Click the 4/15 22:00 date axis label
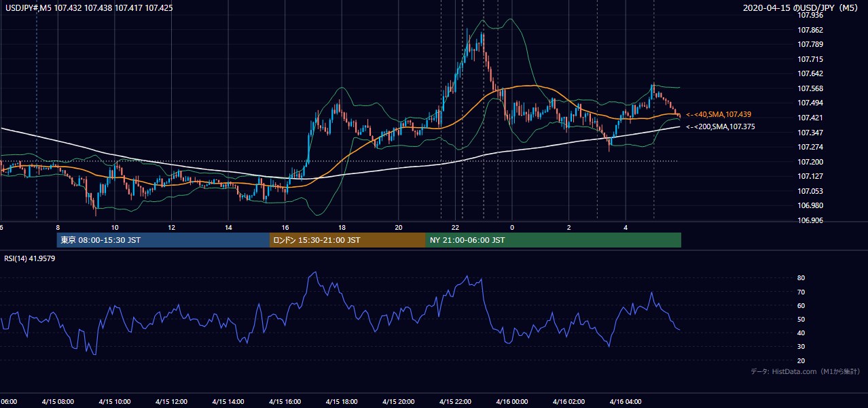The height and width of the screenshot is (408, 868). [x=455, y=402]
